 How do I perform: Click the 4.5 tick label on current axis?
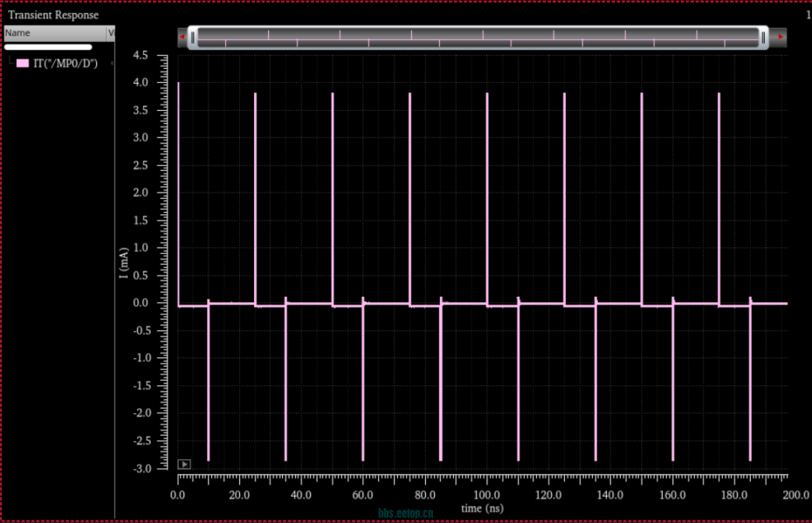tap(163, 55)
